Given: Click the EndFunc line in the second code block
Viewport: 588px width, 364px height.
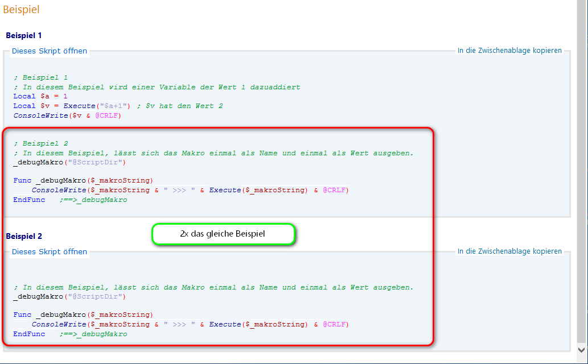Looking at the screenshot, I should pyautogui.click(x=29, y=334).
